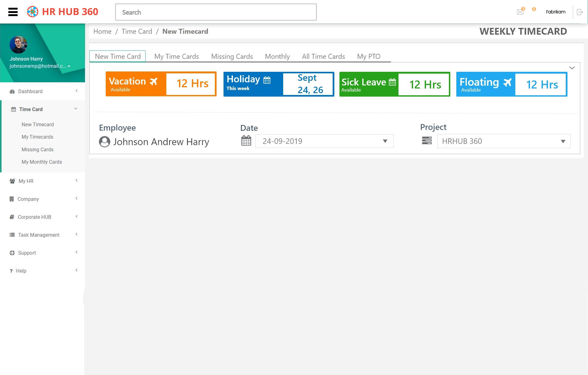This screenshot has width=588, height=375.
Task: Click the Task Management list icon
Action: click(12, 235)
